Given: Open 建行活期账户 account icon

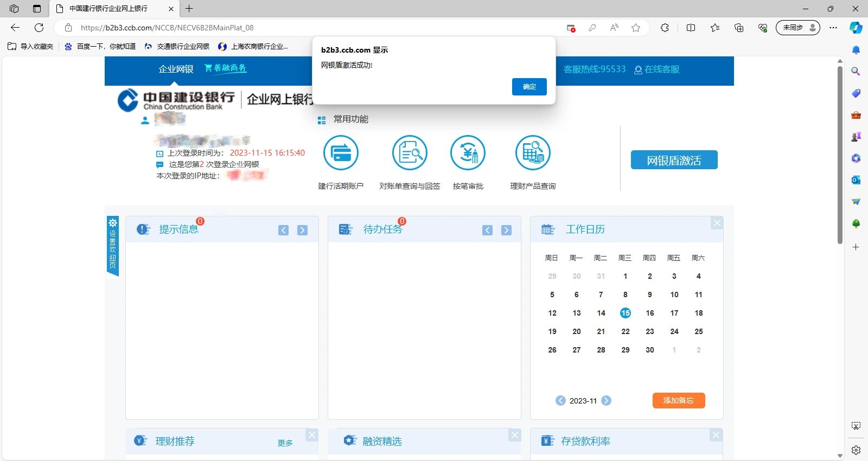Looking at the screenshot, I should click(x=341, y=153).
